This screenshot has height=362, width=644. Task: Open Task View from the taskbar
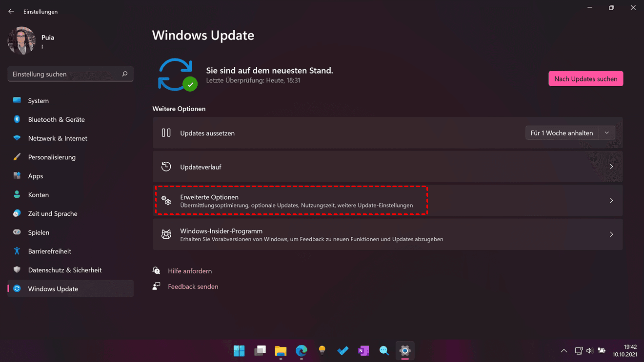pyautogui.click(x=260, y=350)
